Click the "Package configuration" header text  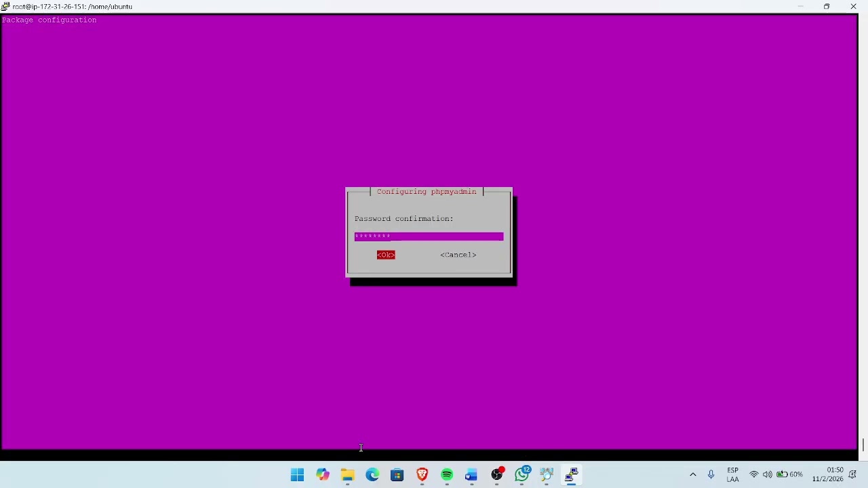[49, 20]
